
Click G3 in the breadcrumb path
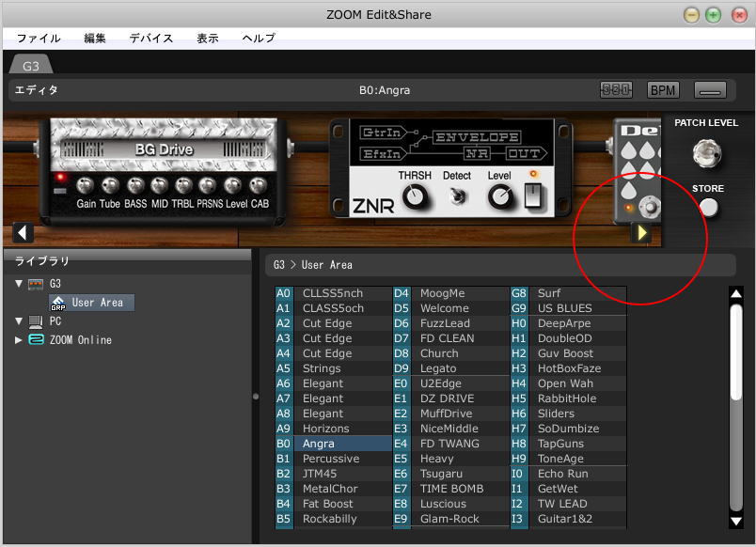tap(278, 265)
